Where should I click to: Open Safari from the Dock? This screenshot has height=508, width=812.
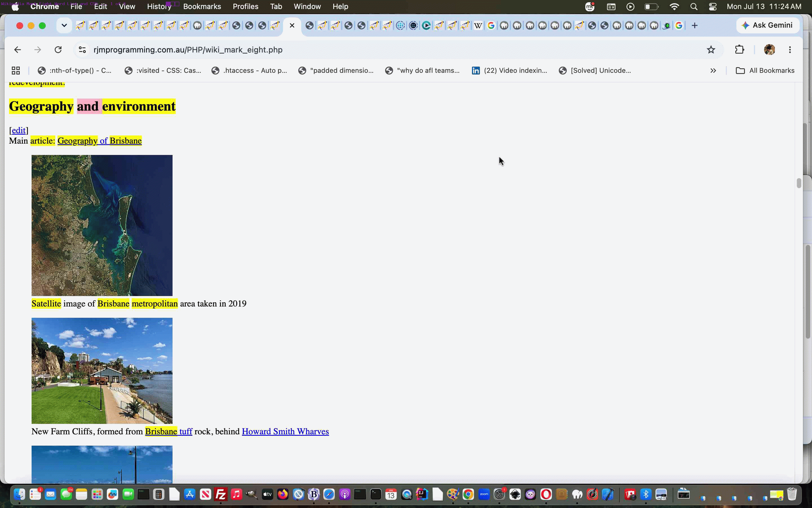(329, 494)
